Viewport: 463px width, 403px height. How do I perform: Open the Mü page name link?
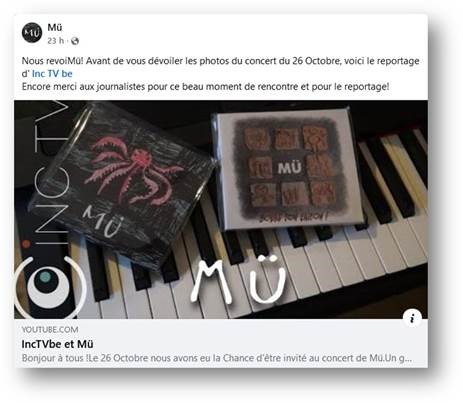pyautogui.click(x=55, y=27)
